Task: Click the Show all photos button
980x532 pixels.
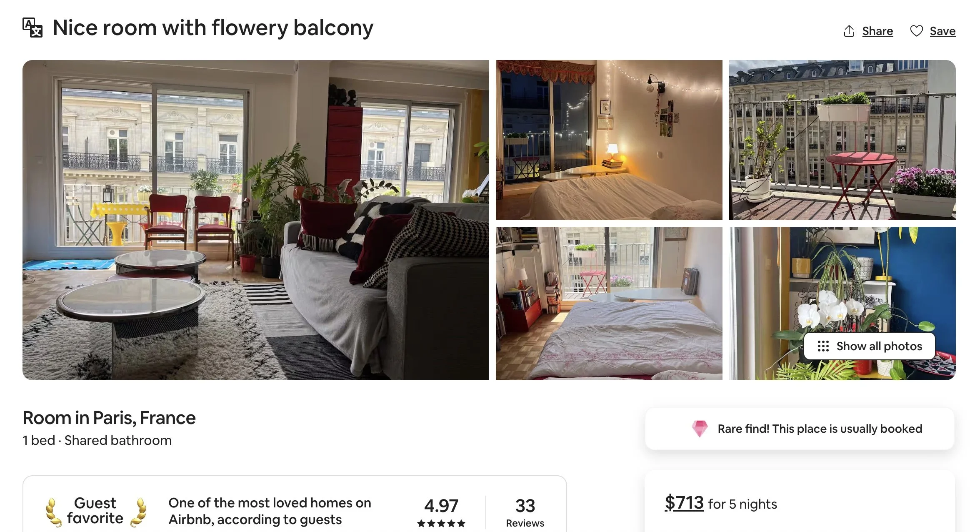Action: point(869,346)
